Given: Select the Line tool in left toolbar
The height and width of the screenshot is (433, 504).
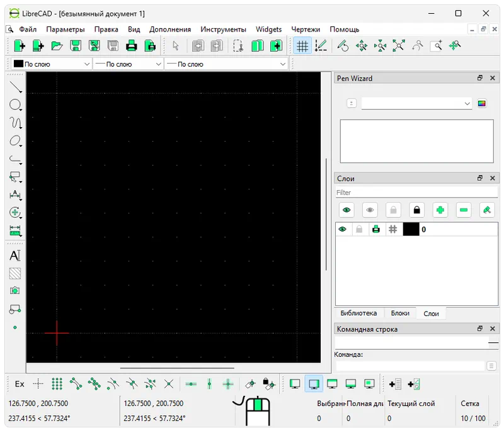Looking at the screenshot, I should (15, 87).
